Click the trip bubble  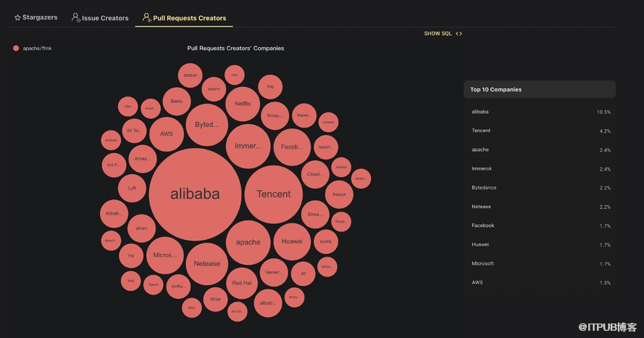[131, 256]
